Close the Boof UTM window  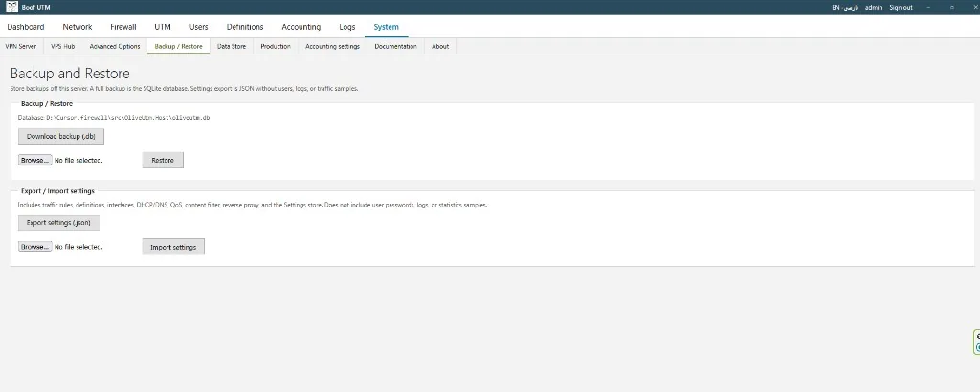coord(973,8)
